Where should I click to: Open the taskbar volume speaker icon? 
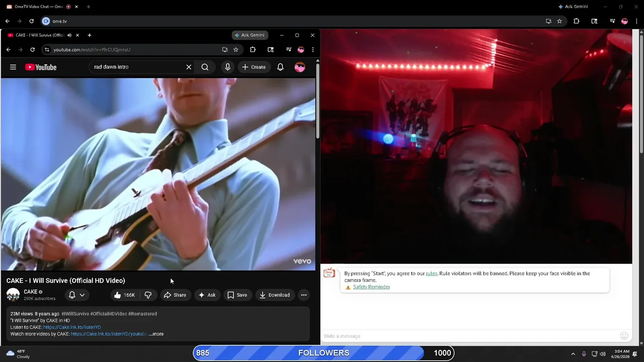point(603,354)
